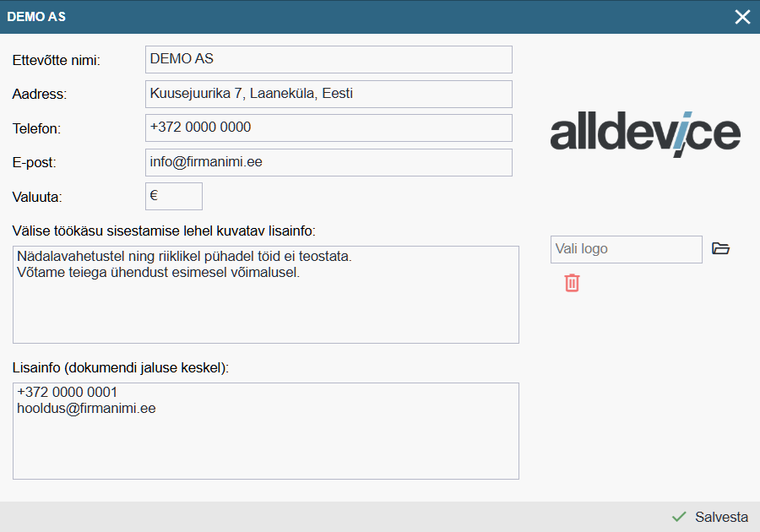Click the 'E-post:' label
Screen dimensions: 760x532
pyautogui.click(x=34, y=163)
